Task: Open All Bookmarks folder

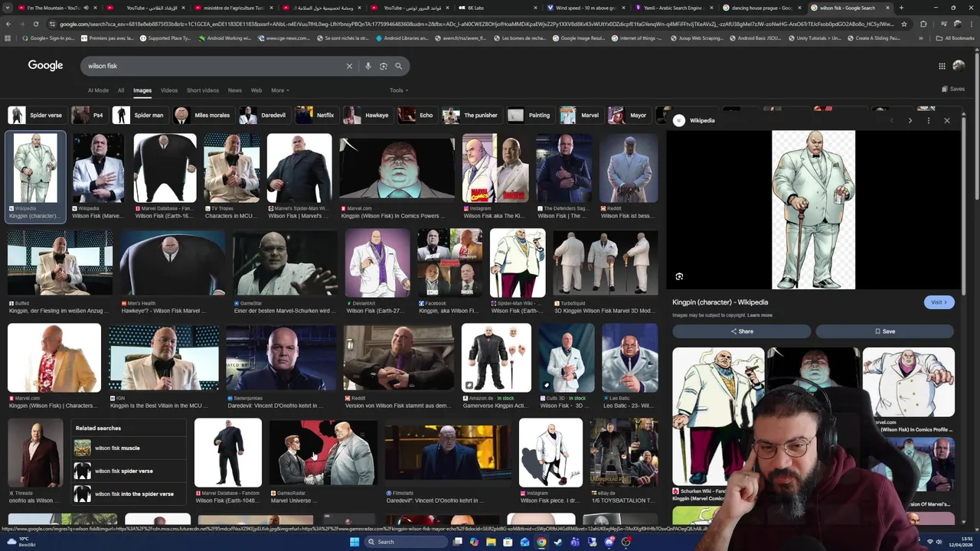Action: [955, 37]
